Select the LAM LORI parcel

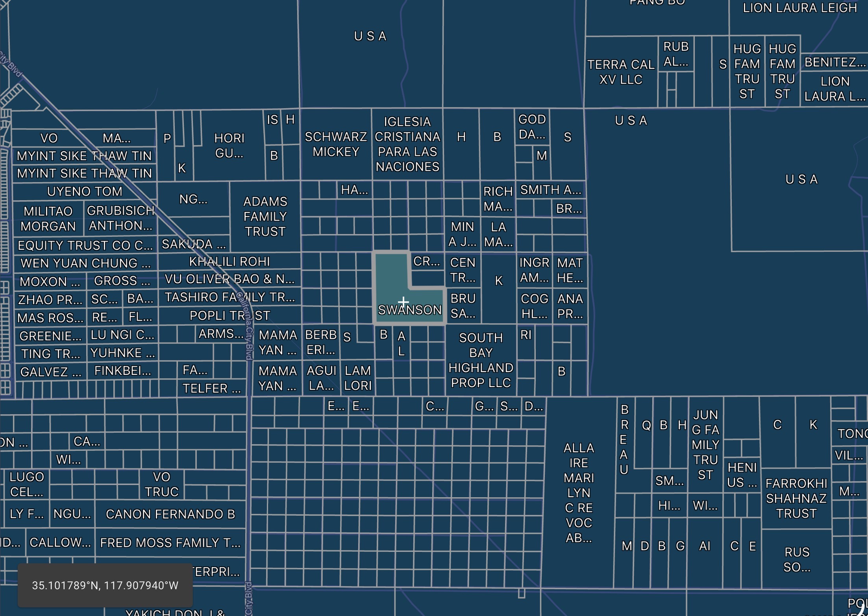357,378
